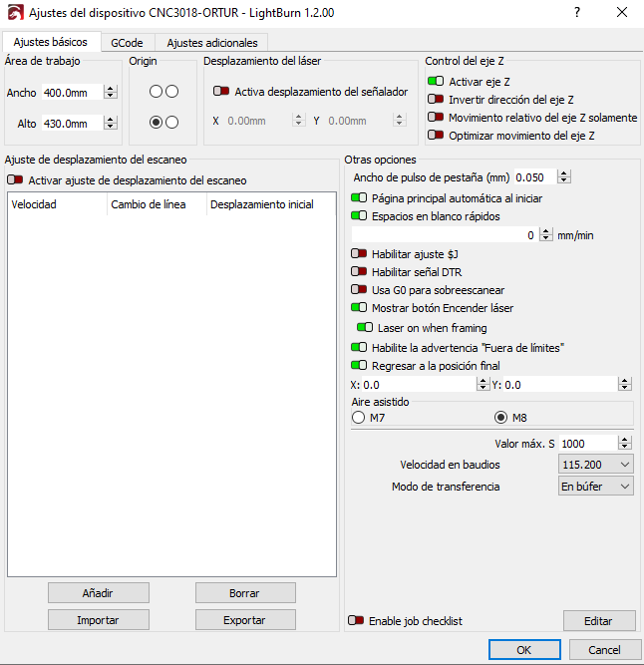Enable Habilitar señal DTR
Viewport: 644px width, 665px height.
pos(359,271)
